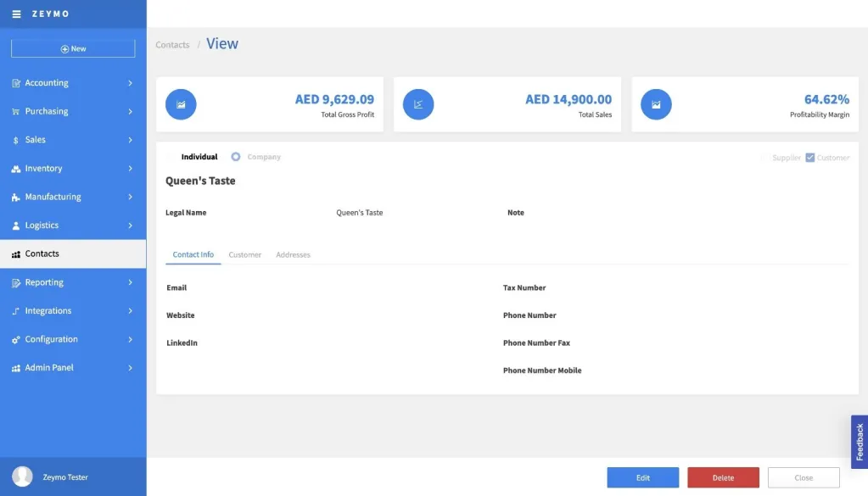
Task: Click the Integrations sidebar icon
Action: [15, 311]
